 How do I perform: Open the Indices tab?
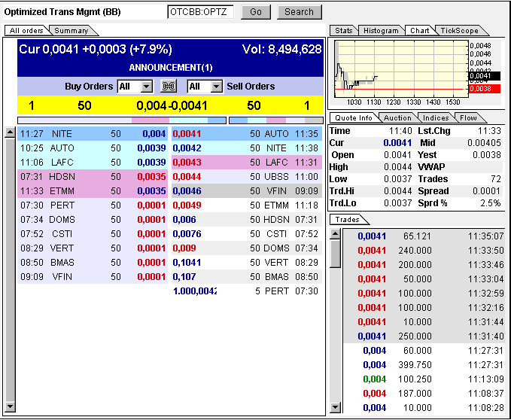coord(436,118)
